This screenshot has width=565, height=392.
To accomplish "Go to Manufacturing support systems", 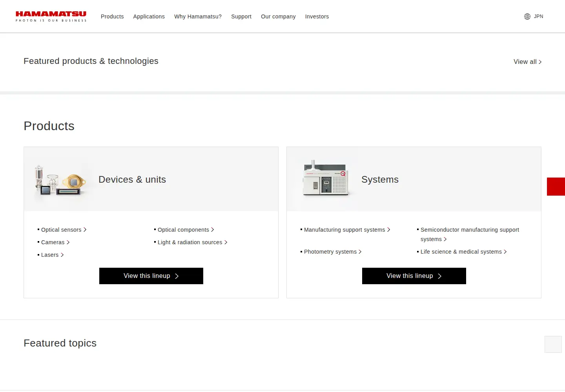I will click(346, 230).
